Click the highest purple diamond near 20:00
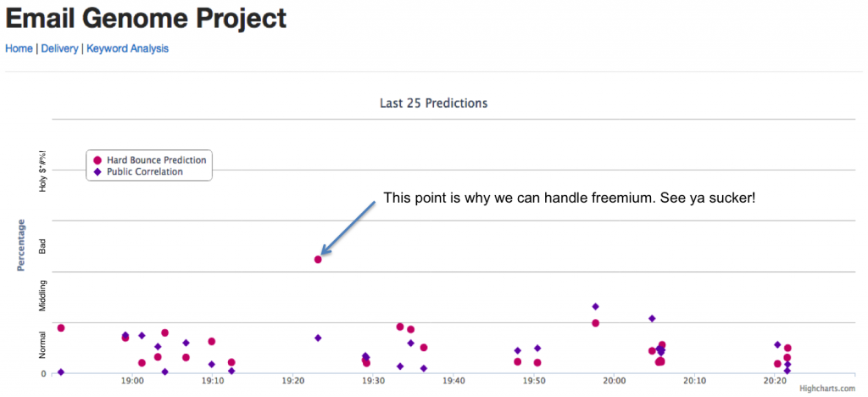The width and height of the screenshot is (868, 397). 595,306
